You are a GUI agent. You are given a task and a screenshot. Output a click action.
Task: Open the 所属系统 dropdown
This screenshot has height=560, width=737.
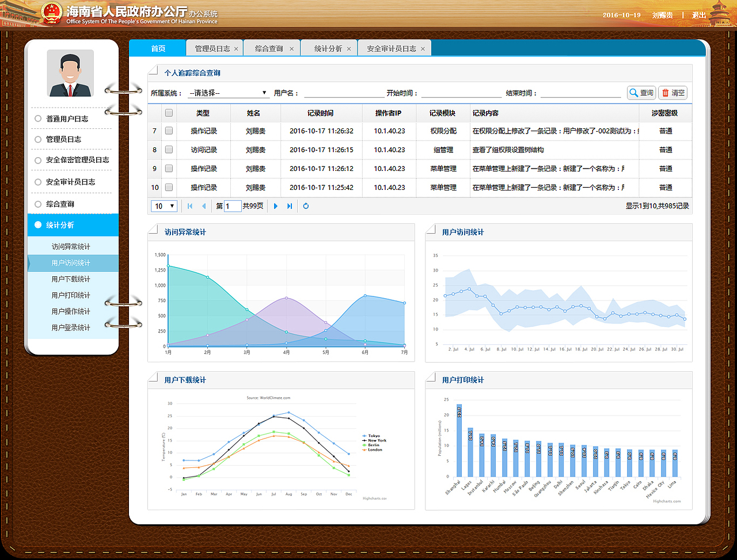(x=229, y=93)
